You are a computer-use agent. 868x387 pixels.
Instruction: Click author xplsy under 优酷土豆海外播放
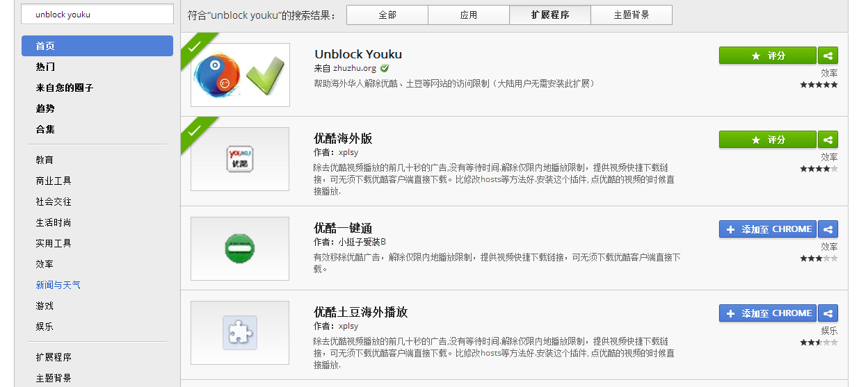[348, 326]
